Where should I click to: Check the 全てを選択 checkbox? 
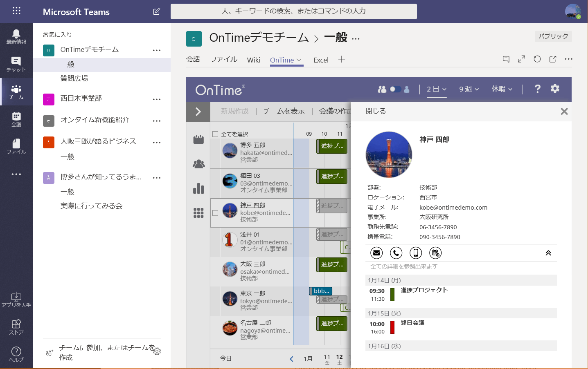[215, 134]
